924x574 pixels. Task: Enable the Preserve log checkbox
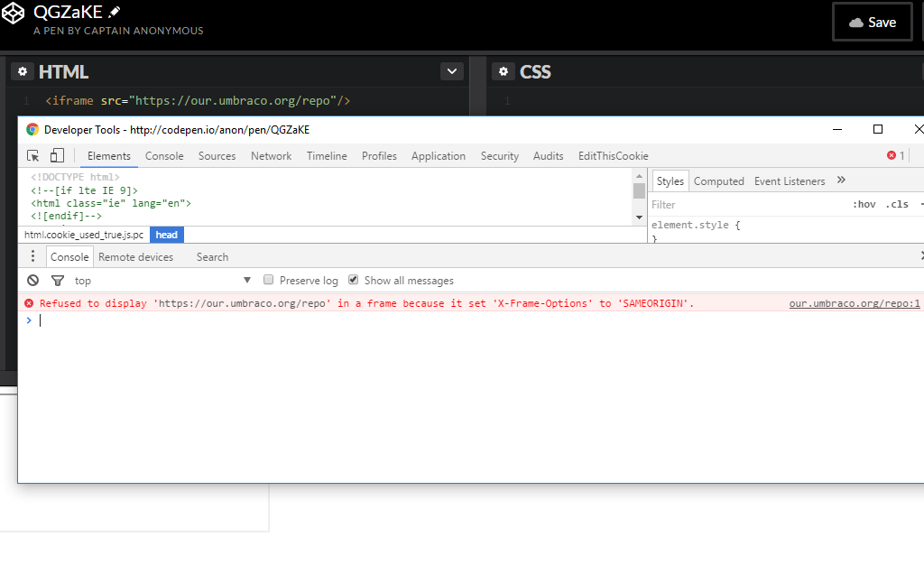coord(269,280)
